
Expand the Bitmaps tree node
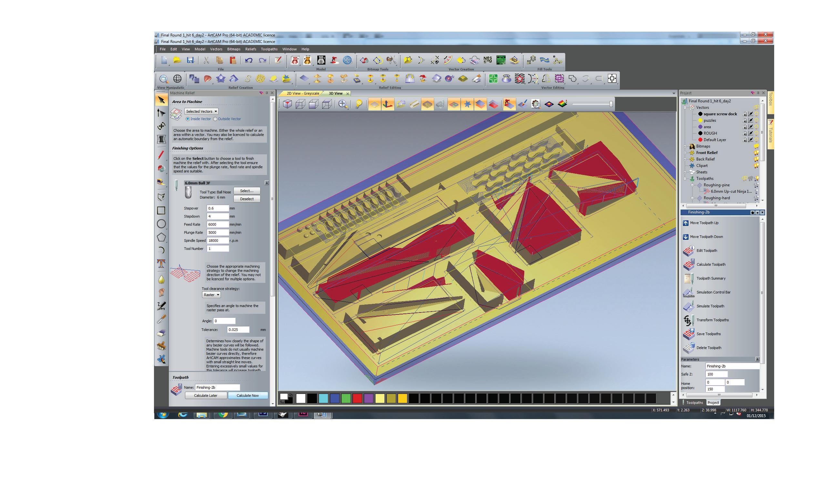pos(685,146)
